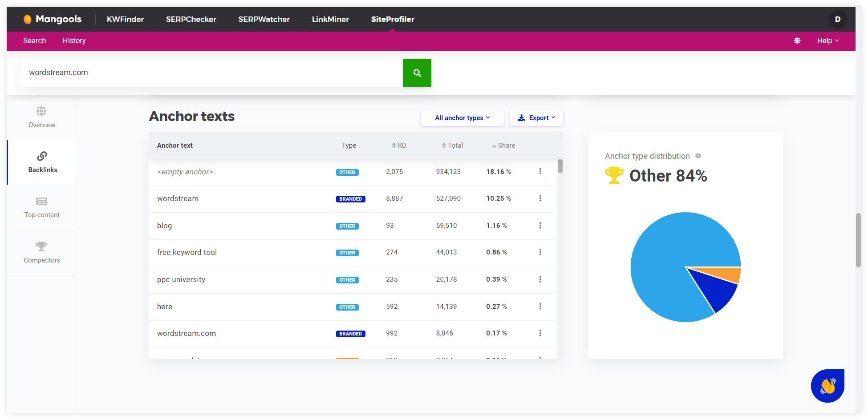
Task: Click BRANDED tag on wordstream.com row
Action: click(351, 334)
